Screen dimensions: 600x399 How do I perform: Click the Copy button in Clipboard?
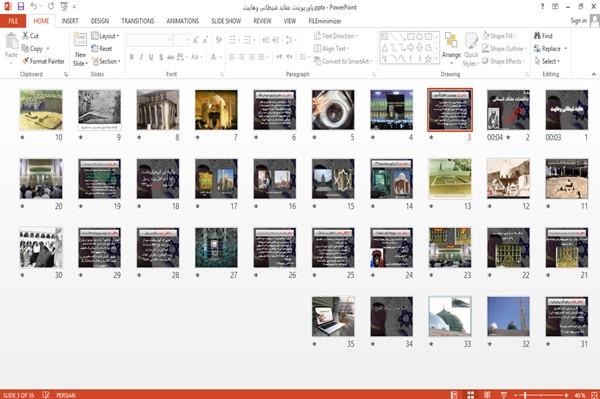coord(36,49)
